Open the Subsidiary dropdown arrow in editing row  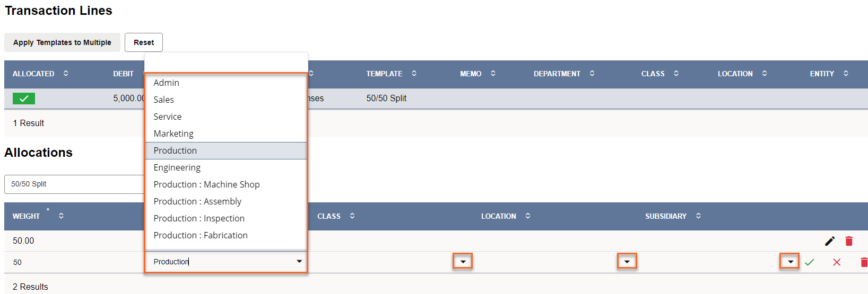click(790, 262)
